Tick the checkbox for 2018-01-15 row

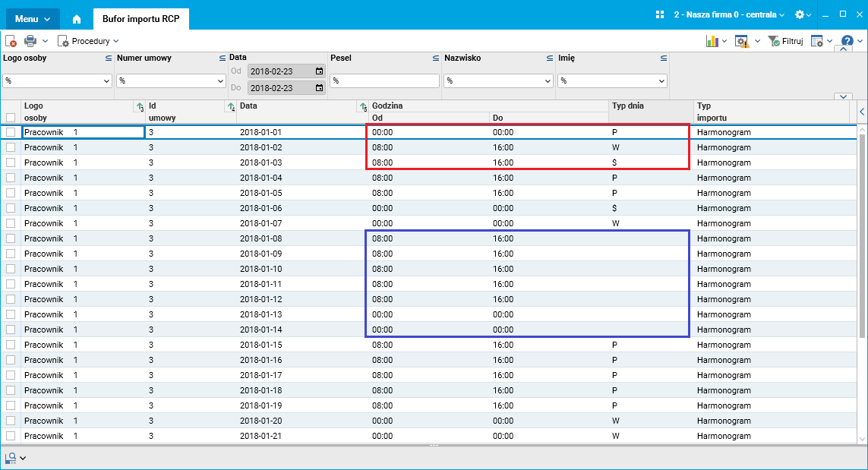[11, 345]
